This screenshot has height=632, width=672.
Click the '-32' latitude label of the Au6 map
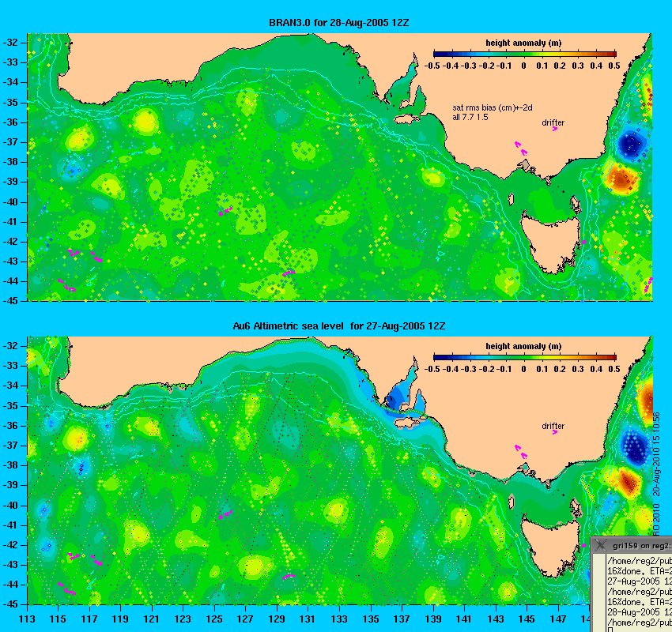click(10, 345)
